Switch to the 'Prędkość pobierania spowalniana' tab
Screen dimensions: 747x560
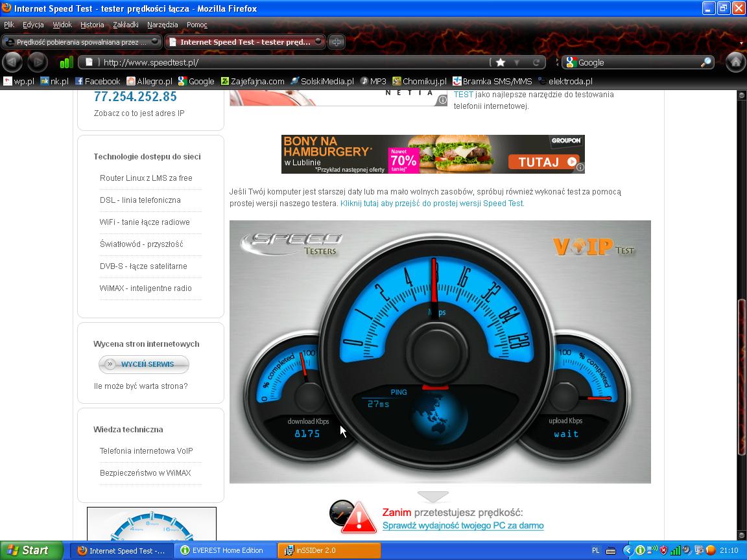click(x=81, y=42)
